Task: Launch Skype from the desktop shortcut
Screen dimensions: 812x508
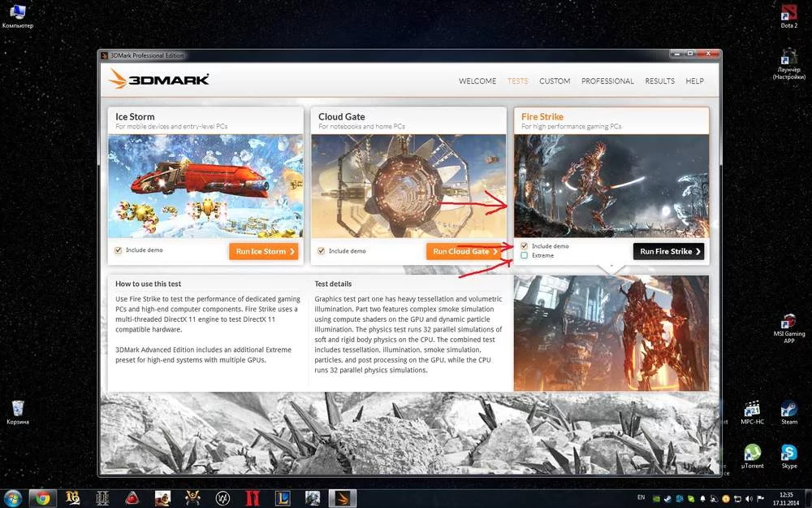Action: [788, 456]
